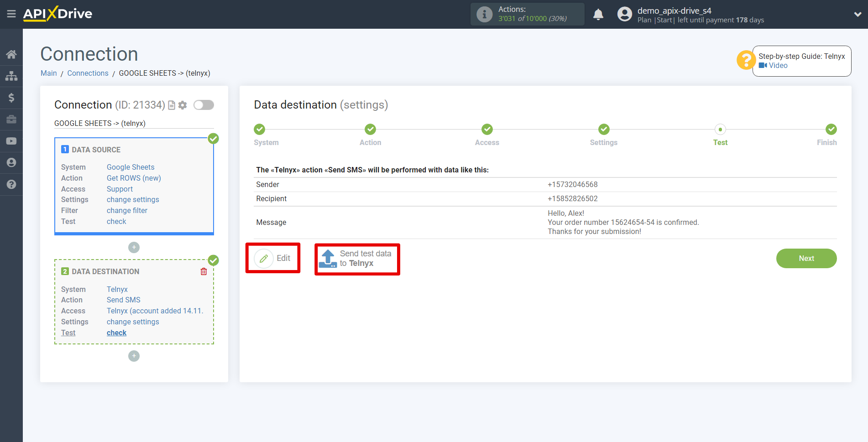The height and width of the screenshot is (442, 868).
Task: Click change settings in Data Destination
Action: 133,322
